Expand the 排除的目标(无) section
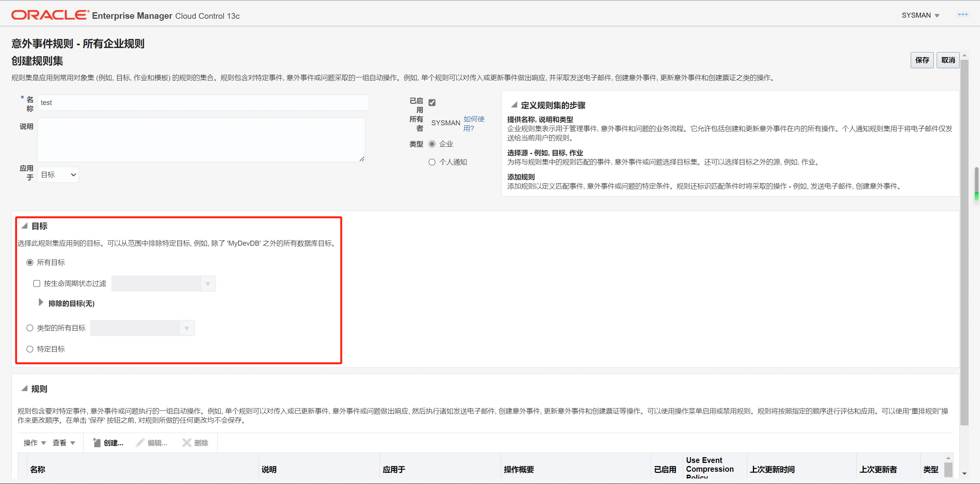 tap(41, 303)
